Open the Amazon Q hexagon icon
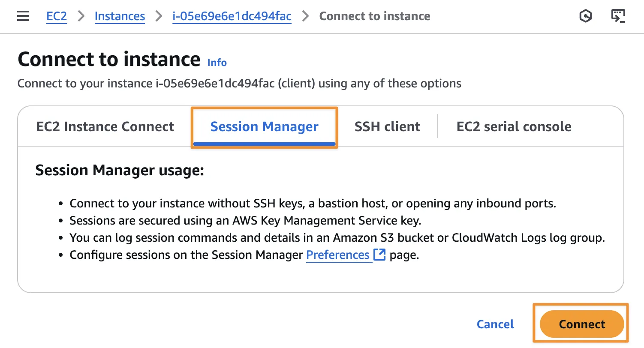 click(585, 17)
